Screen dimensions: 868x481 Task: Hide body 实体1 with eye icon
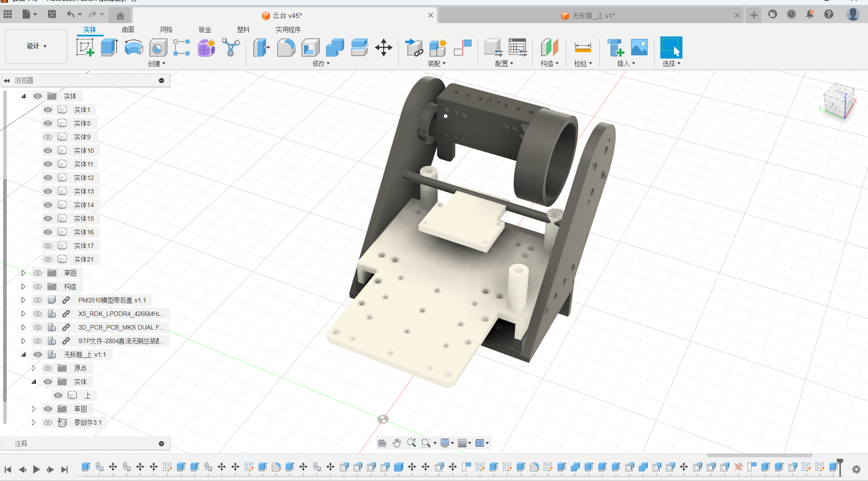click(x=48, y=110)
